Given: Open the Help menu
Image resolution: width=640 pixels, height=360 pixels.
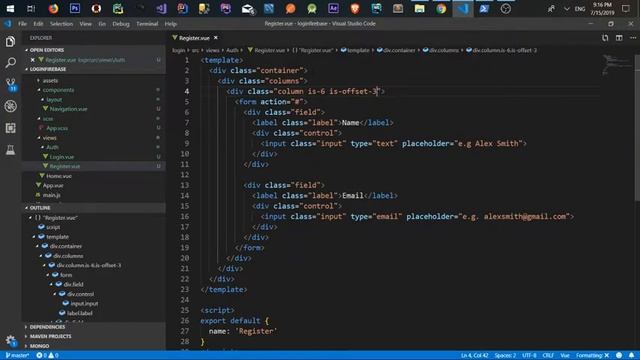Looking at the screenshot, I should (x=171, y=24).
